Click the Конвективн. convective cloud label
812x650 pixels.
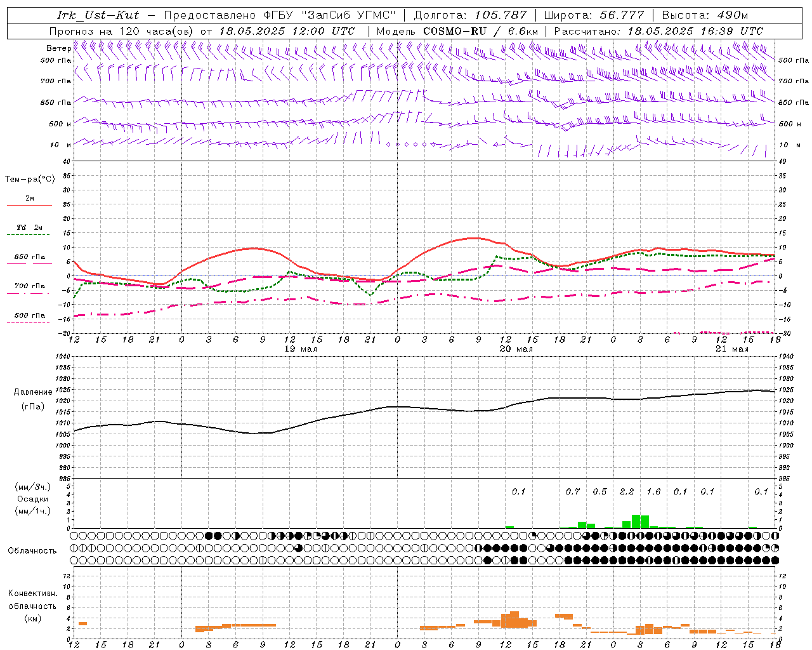pos(33,594)
